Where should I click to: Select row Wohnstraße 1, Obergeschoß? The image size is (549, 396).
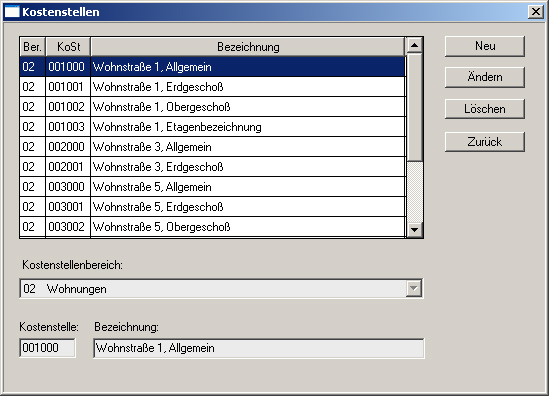pyautogui.click(x=212, y=107)
